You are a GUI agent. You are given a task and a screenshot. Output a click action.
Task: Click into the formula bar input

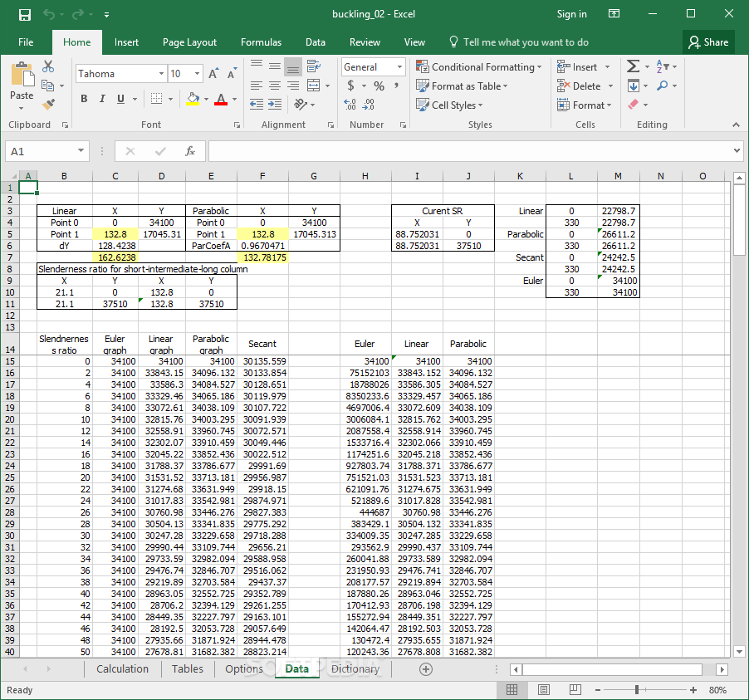click(x=469, y=151)
